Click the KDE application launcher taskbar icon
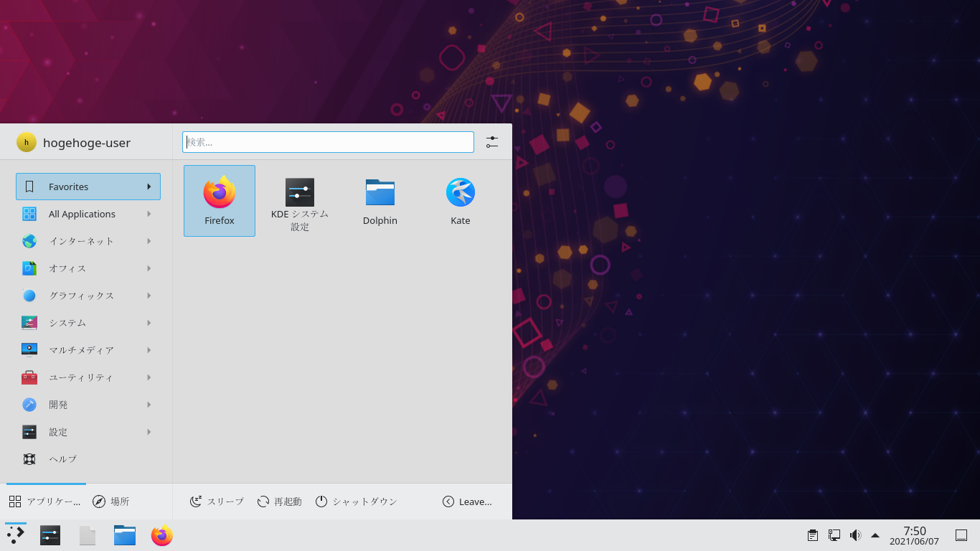 point(16,535)
